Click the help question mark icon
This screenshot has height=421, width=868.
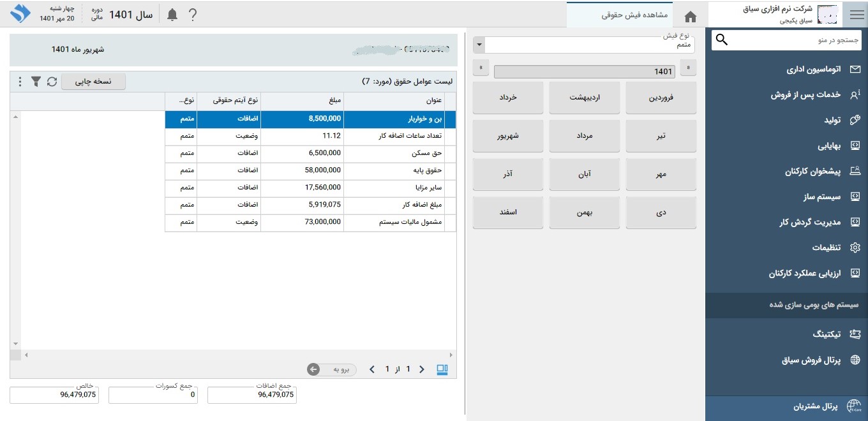[193, 15]
